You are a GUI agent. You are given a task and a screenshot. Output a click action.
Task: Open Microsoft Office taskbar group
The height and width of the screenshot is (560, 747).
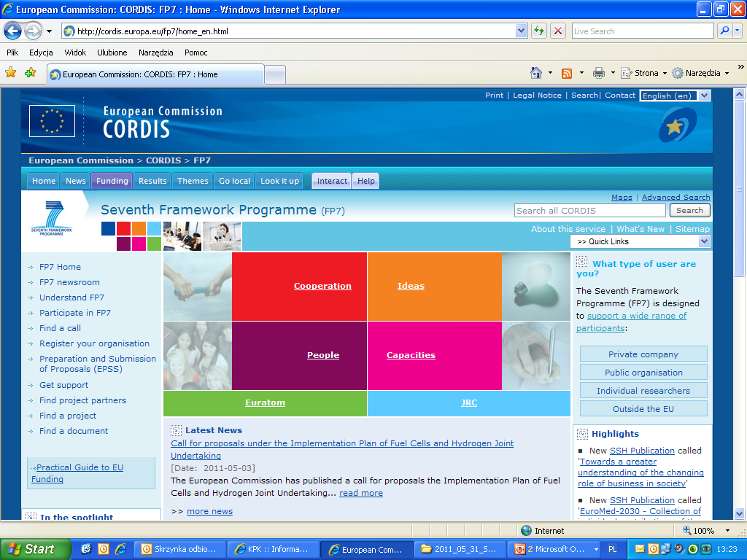pos(554,549)
